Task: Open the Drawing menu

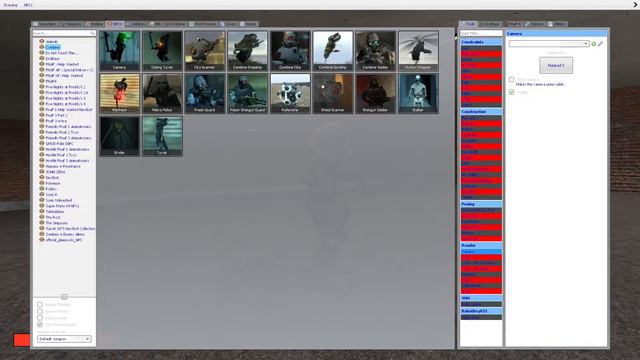Action: point(11,5)
